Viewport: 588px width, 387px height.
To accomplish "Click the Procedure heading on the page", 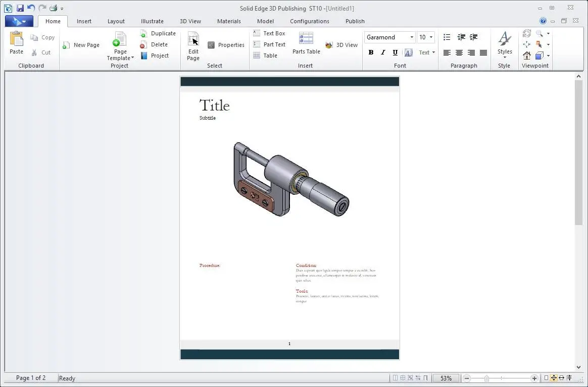I will (210, 265).
